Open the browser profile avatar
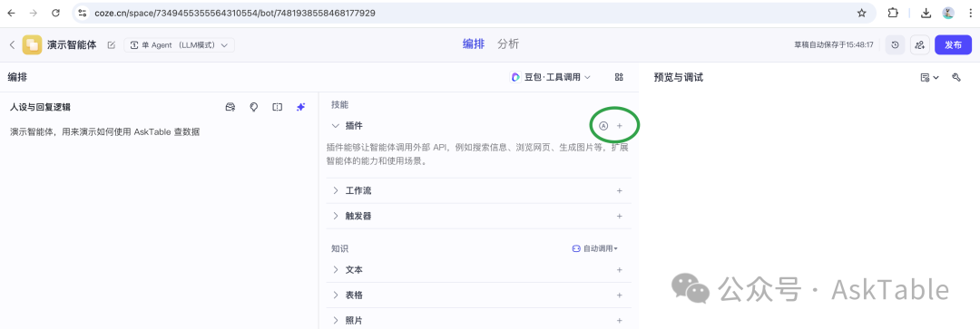980x329 pixels. [x=948, y=13]
